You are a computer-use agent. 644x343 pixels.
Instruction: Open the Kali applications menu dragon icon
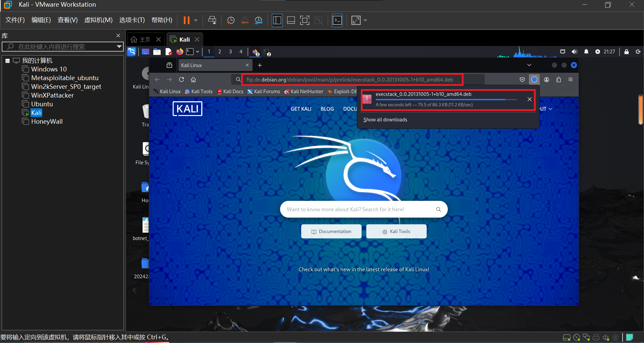pos(131,52)
